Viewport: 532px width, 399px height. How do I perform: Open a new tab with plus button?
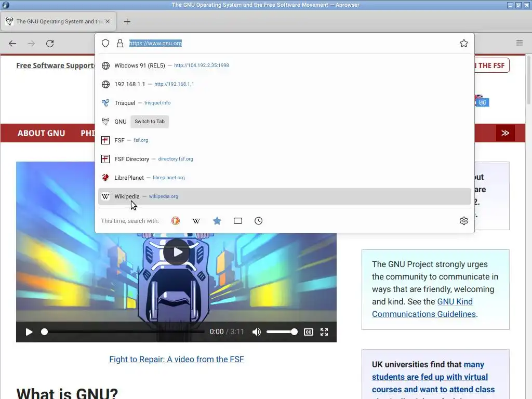click(127, 22)
